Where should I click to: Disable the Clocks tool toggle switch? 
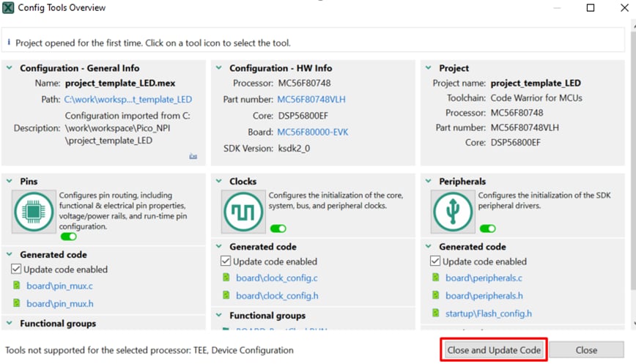click(278, 229)
